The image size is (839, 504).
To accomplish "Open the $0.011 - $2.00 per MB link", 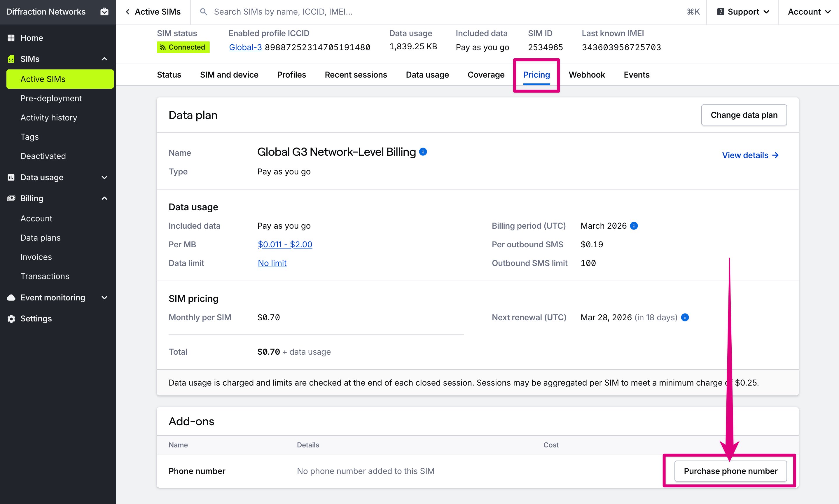I will [285, 244].
